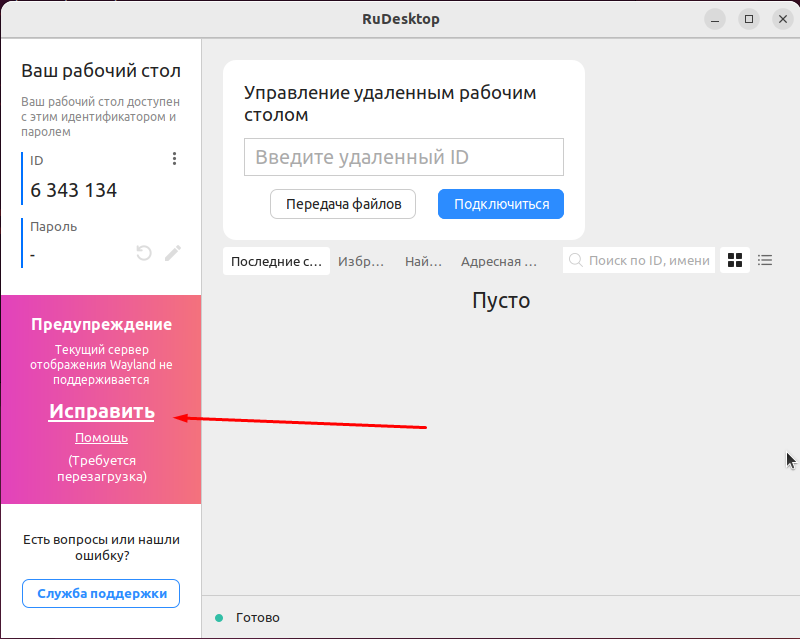The width and height of the screenshot is (800, 639).
Task: Close the RuDesktop window
Action: coord(783,19)
